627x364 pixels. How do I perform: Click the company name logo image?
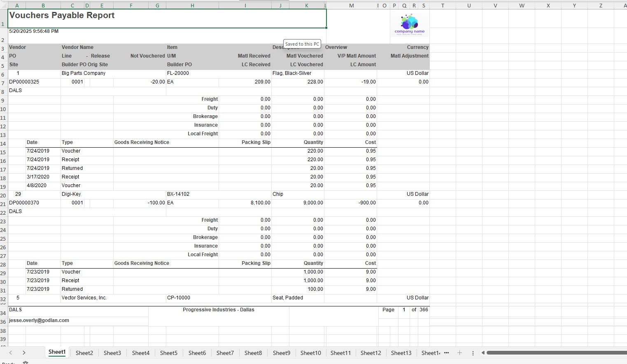pos(409,25)
